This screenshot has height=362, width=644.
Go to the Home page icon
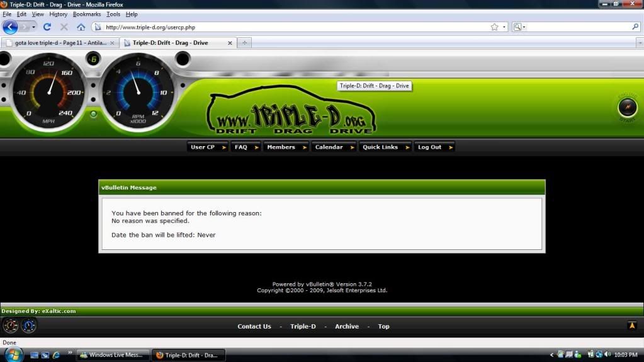pyautogui.click(x=81, y=27)
